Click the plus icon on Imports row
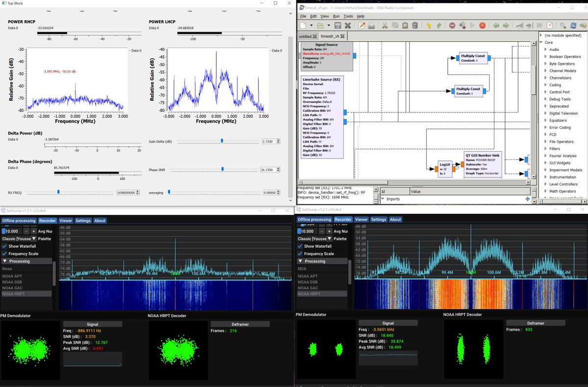Viewport: 588px width, 387px height. coord(527,199)
